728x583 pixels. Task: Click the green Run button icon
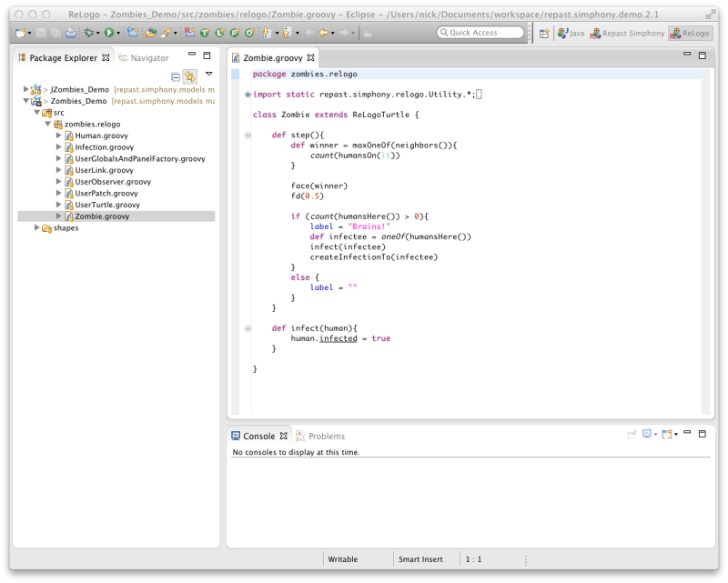tap(109, 33)
